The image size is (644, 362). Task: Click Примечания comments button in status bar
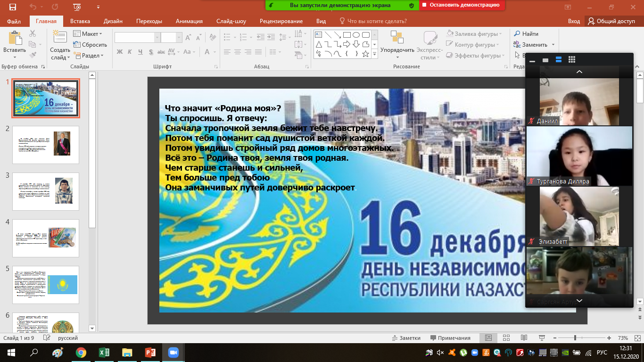pyautogui.click(x=450, y=338)
